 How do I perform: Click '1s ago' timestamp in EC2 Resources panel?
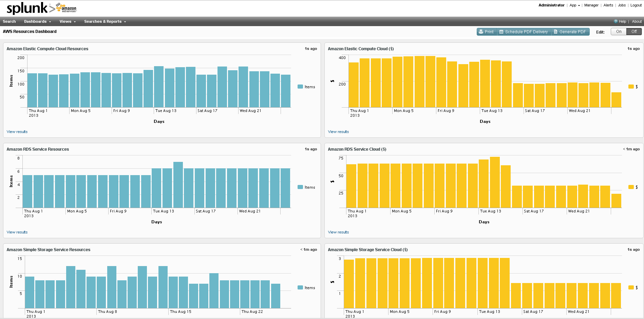coord(311,49)
